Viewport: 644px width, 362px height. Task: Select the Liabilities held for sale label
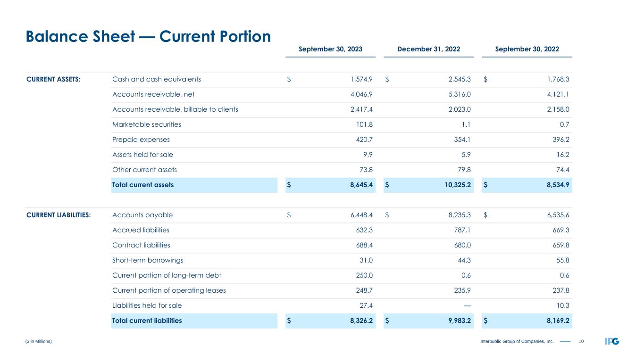tap(147, 305)
